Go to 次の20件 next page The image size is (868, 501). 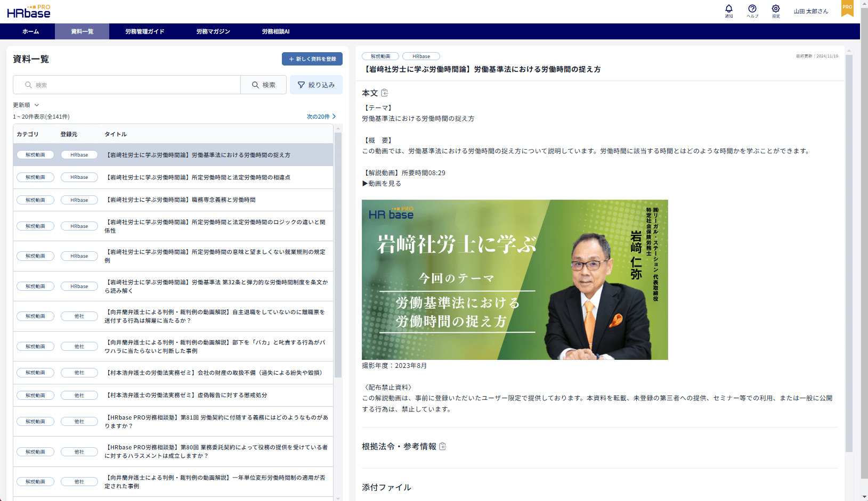[x=321, y=117]
